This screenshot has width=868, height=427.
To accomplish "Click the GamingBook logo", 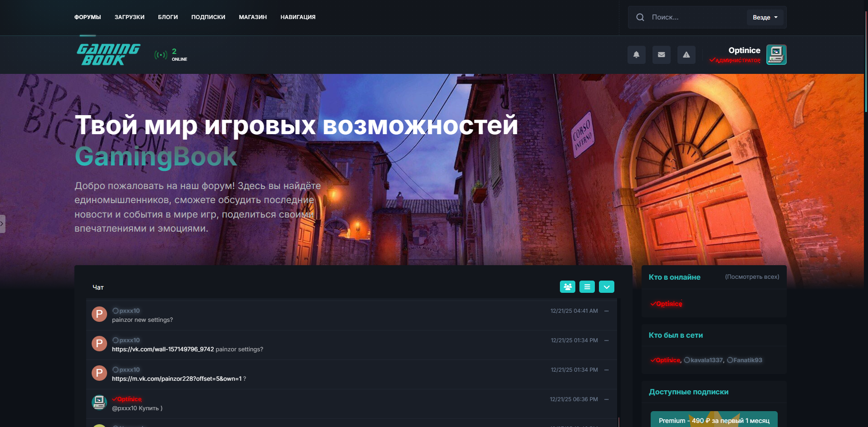I will point(108,55).
